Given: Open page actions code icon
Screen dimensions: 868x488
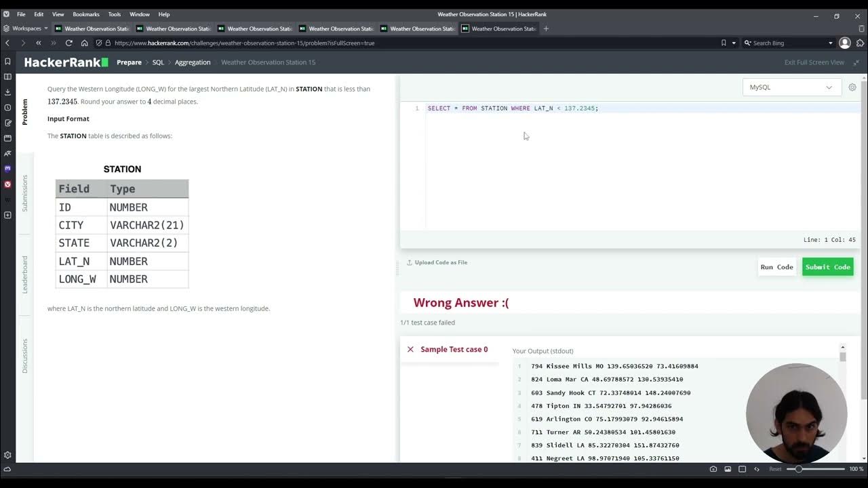Looking at the screenshot, I should pos(757,469).
